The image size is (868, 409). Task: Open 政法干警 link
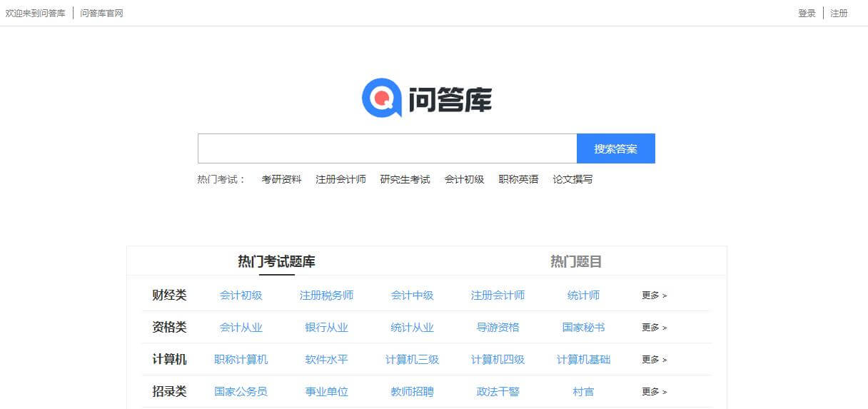click(x=498, y=391)
